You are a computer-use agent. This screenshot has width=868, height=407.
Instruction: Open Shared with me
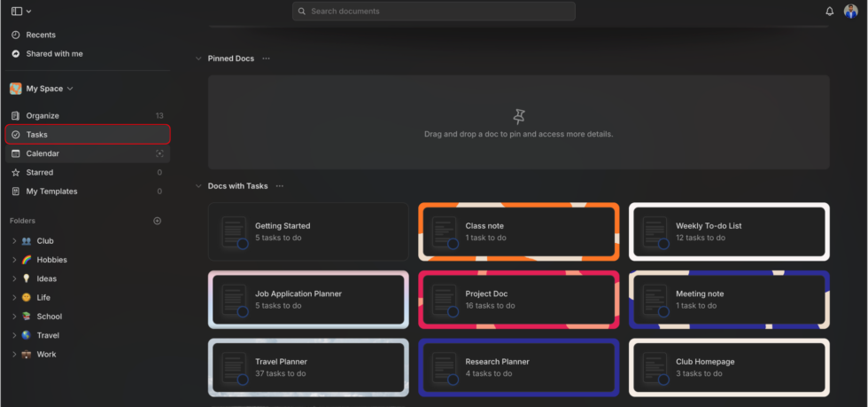coord(54,54)
